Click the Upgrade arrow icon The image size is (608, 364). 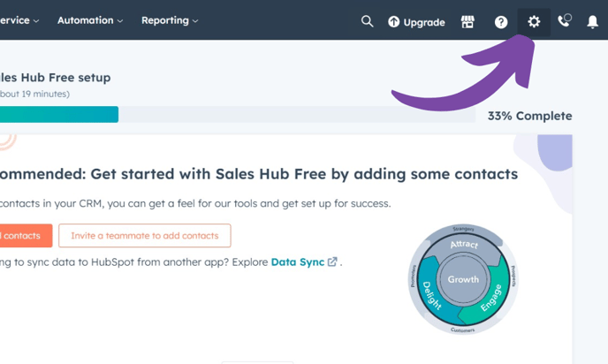tap(394, 22)
